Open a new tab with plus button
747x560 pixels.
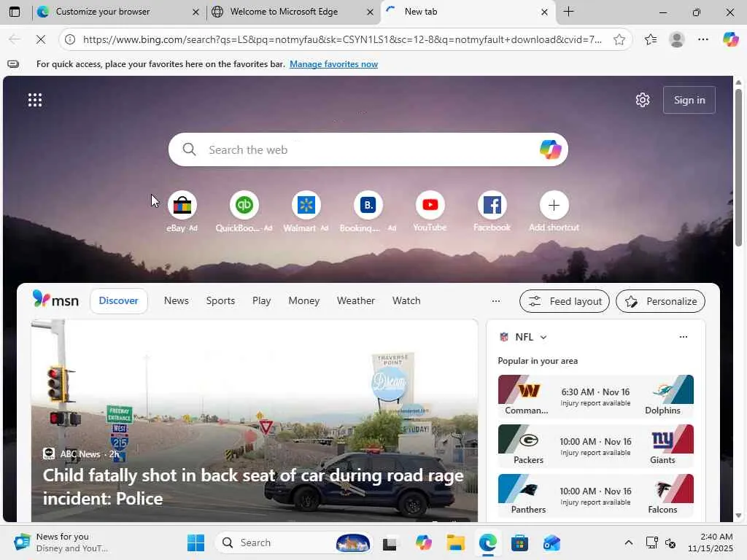click(568, 12)
